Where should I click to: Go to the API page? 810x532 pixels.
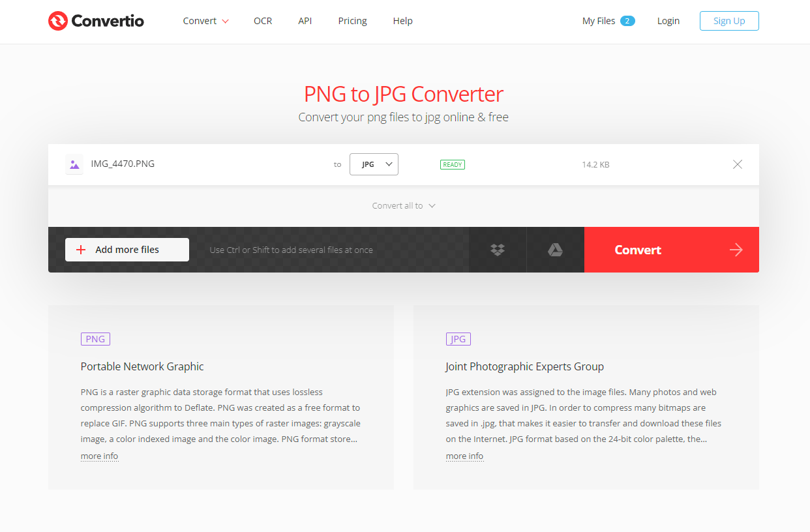pyautogui.click(x=305, y=21)
